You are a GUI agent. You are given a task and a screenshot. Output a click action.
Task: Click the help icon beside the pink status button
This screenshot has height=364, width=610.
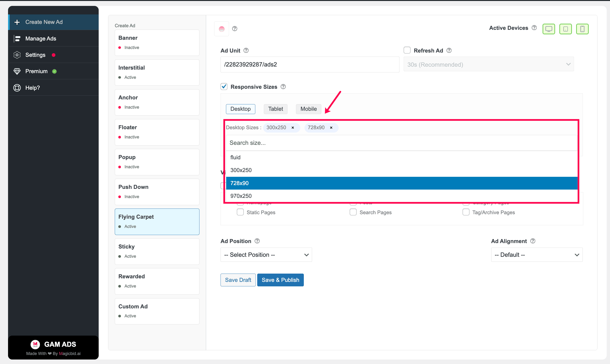pyautogui.click(x=235, y=29)
